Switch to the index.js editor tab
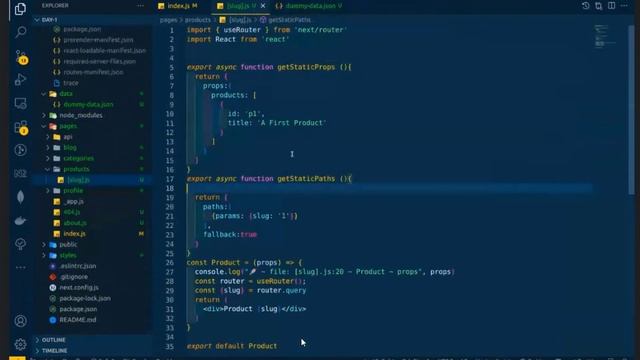 point(178,6)
